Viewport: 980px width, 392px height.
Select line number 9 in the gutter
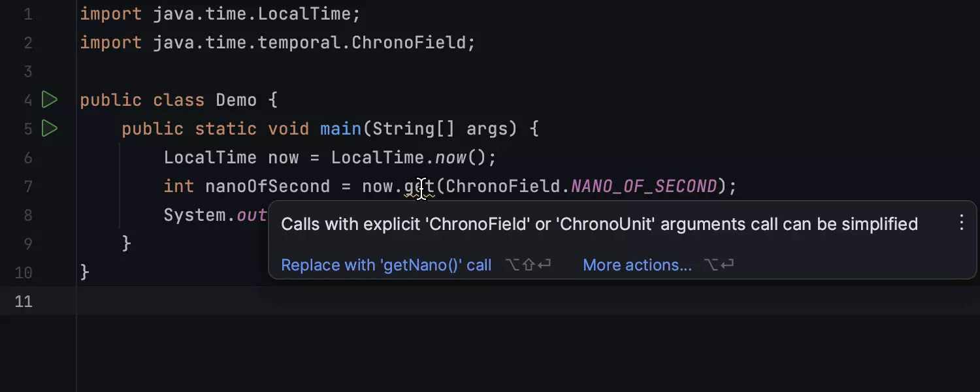(x=27, y=244)
